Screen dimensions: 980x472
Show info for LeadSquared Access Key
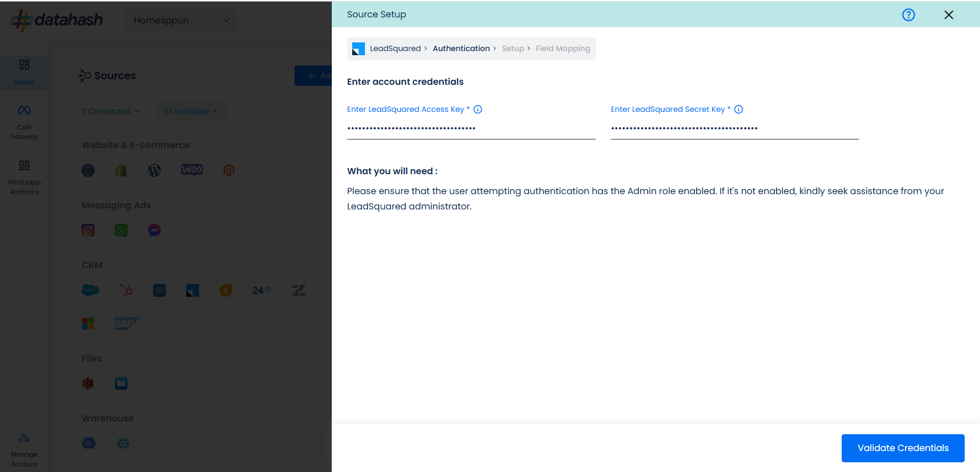[478, 109]
